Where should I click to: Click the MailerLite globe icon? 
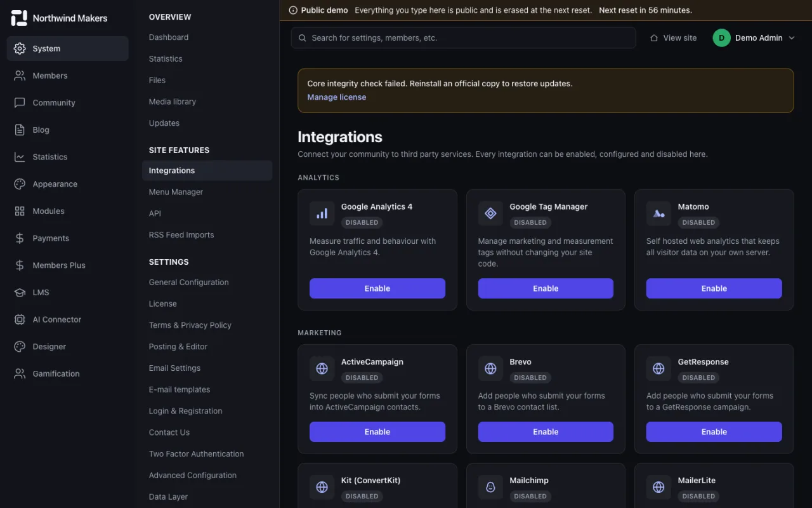click(658, 487)
